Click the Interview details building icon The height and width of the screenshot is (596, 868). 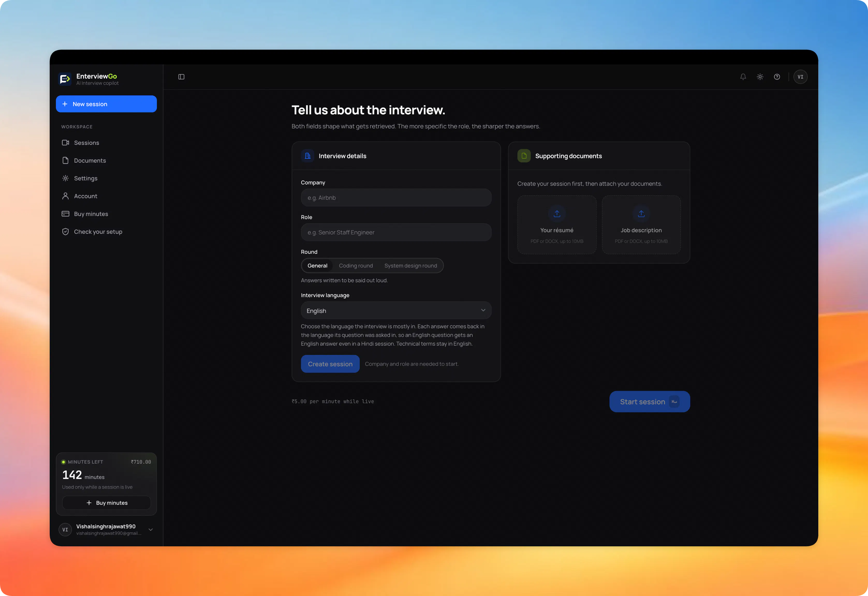307,156
